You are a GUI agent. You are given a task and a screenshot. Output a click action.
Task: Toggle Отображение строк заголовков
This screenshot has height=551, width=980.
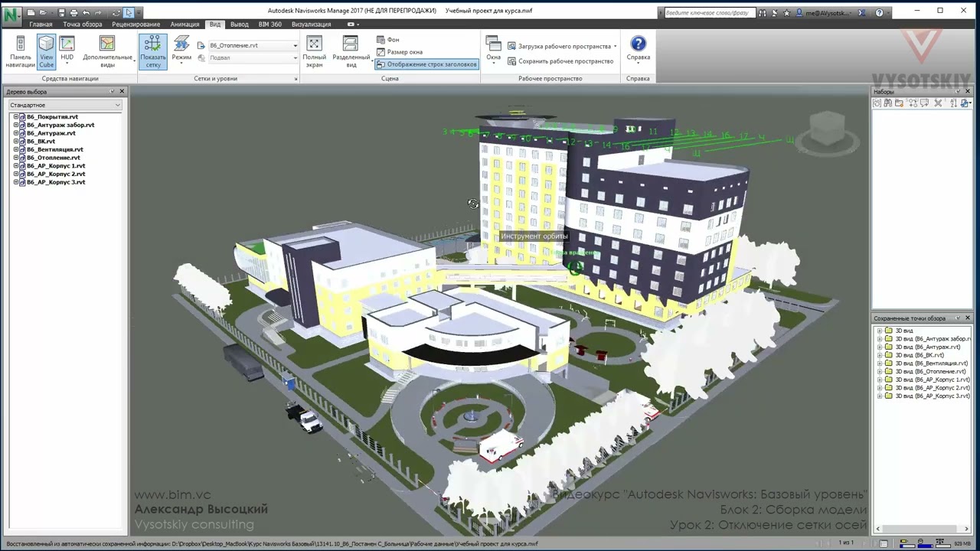(x=426, y=64)
